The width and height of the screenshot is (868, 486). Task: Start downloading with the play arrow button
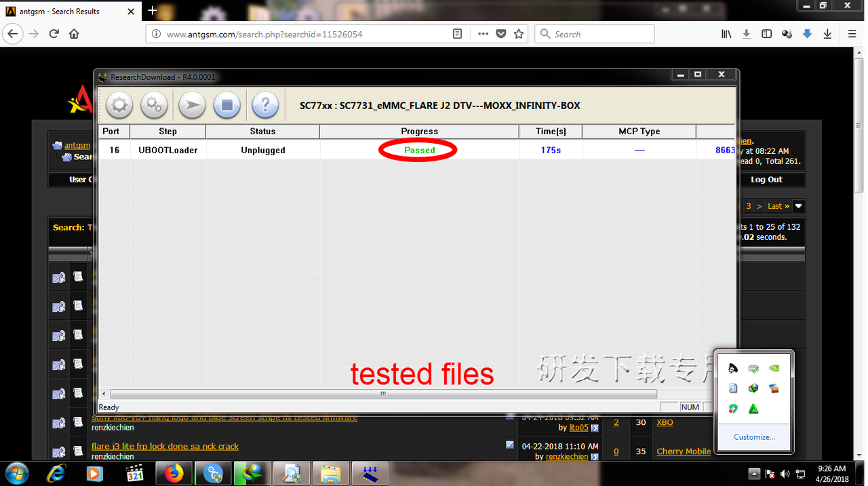click(192, 105)
